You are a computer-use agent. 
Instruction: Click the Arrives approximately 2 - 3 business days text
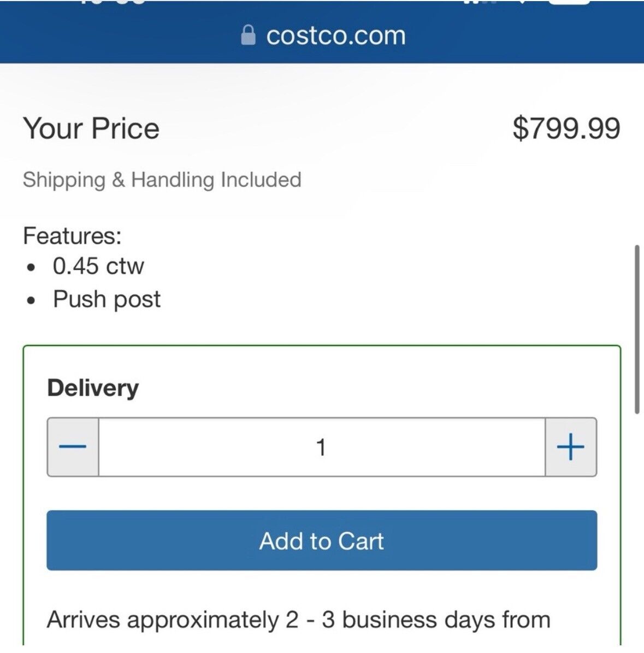[298, 620]
